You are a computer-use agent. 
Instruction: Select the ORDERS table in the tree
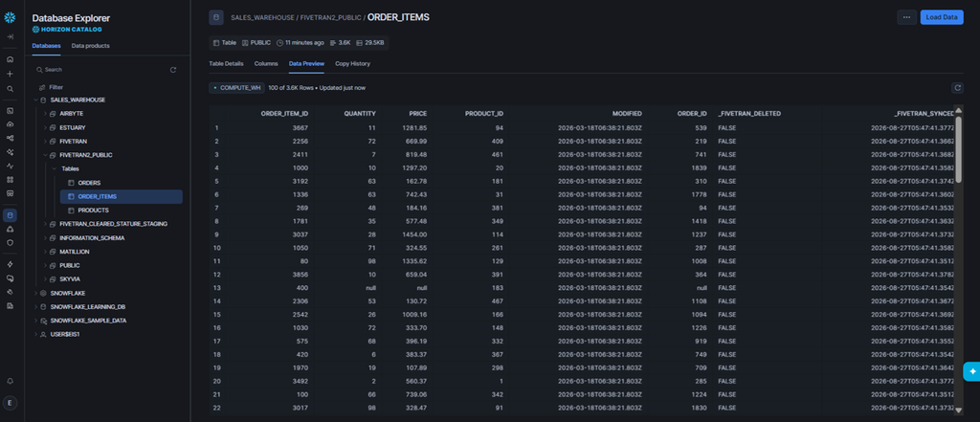(89, 183)
